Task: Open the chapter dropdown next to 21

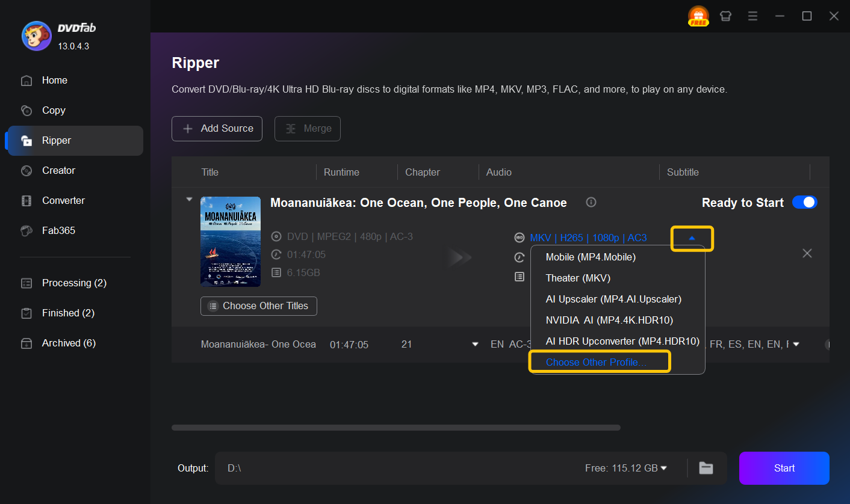Action: point(475,345)
